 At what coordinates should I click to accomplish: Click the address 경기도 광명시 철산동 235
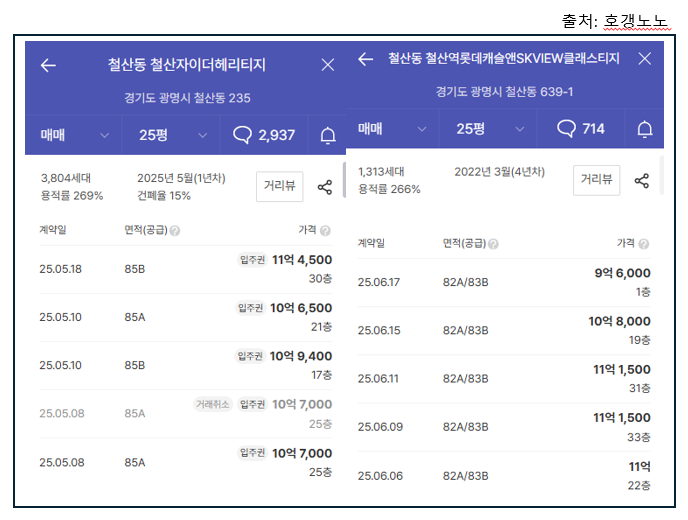click(x=187, y=98)
